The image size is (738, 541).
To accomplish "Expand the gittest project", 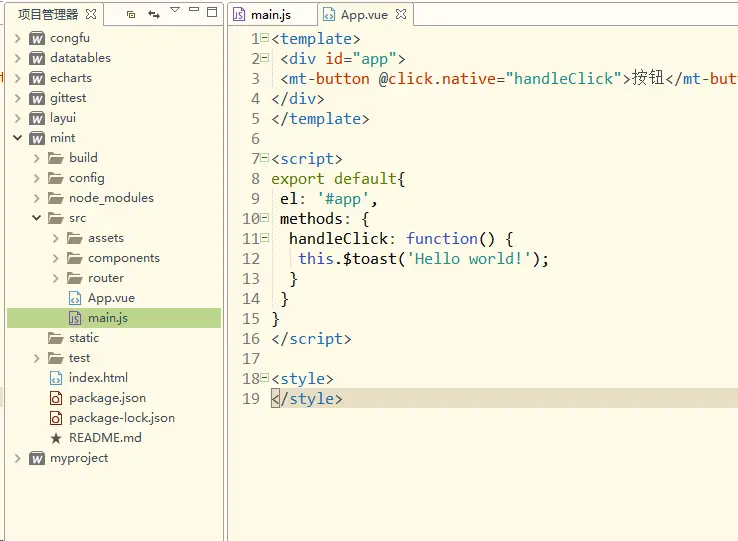I will [x=18, y=98].
